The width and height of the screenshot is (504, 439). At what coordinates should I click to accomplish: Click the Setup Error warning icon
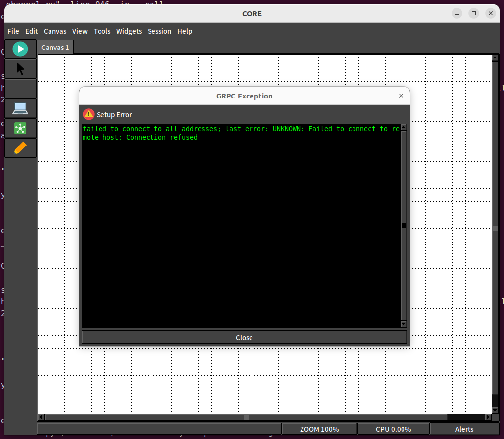click(x=88, y=114)
